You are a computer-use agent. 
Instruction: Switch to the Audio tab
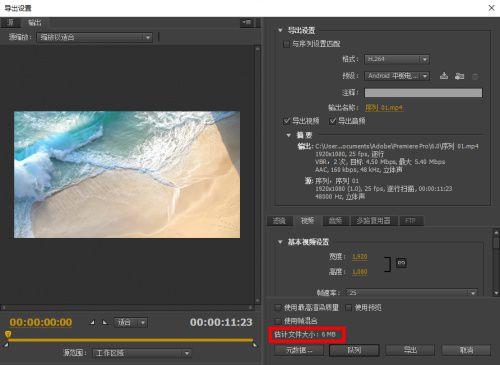[335, 221]
